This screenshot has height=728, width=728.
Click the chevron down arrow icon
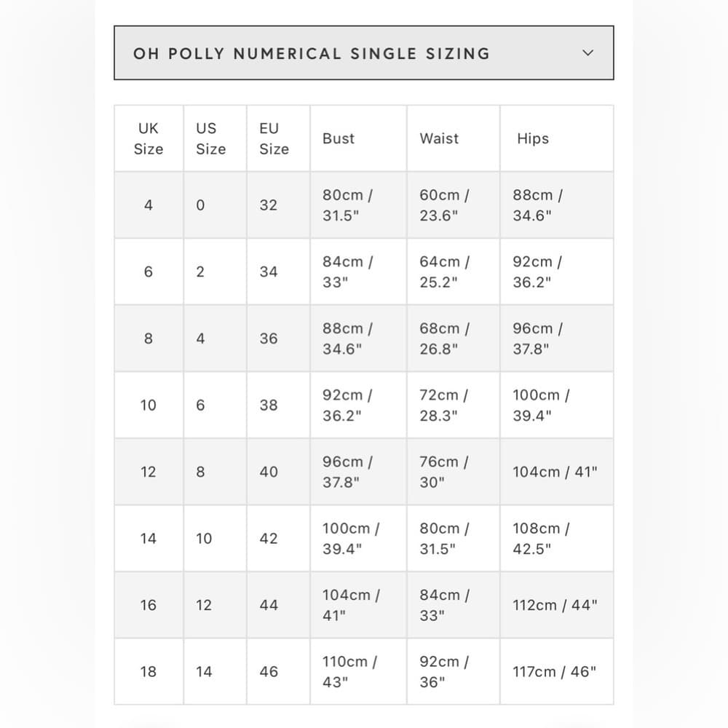(x=587, y=53)
